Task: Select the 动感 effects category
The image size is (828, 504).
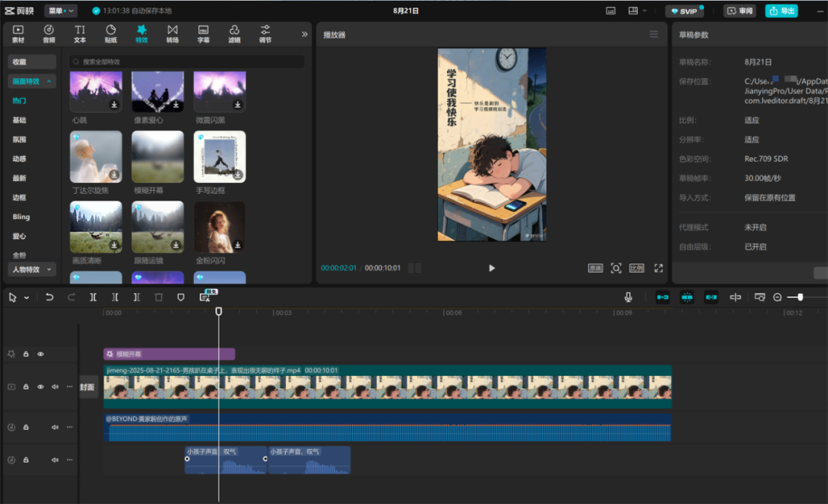Action: click(x=19, y=159)
